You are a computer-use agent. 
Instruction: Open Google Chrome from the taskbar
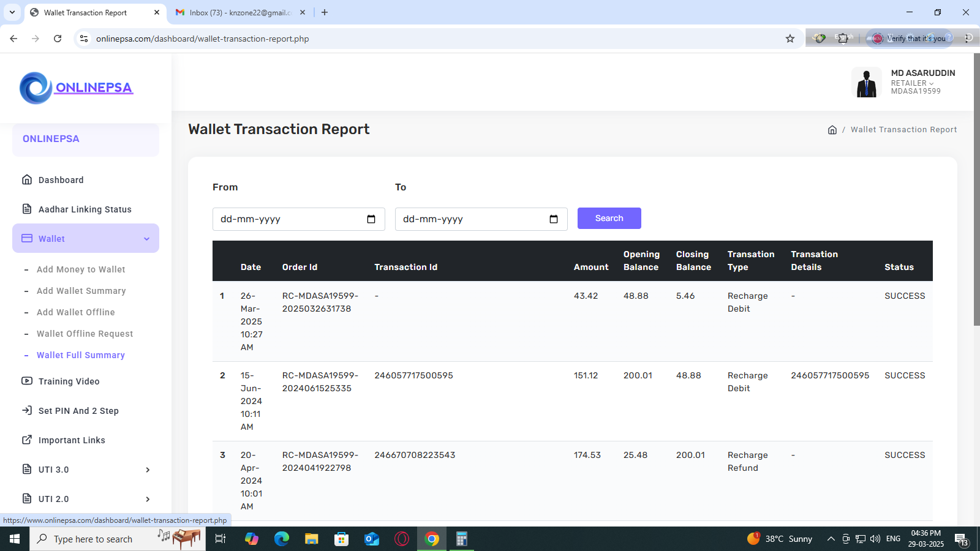pos(432,539)
